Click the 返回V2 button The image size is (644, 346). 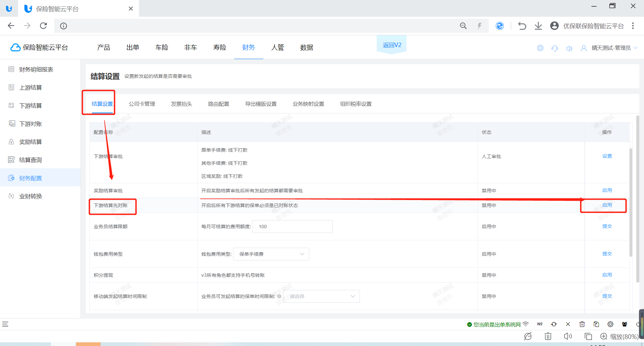point(392,45)
